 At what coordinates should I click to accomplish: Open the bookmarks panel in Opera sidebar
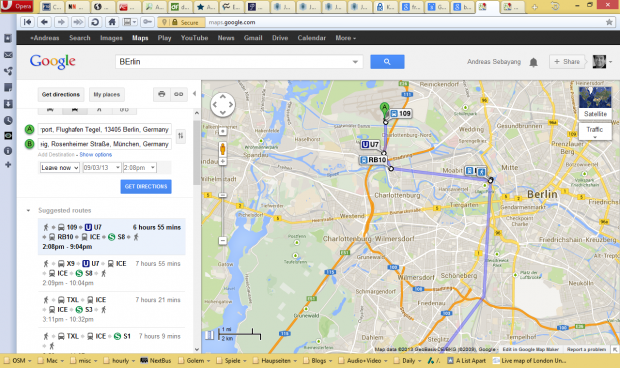tap(8, 38)
